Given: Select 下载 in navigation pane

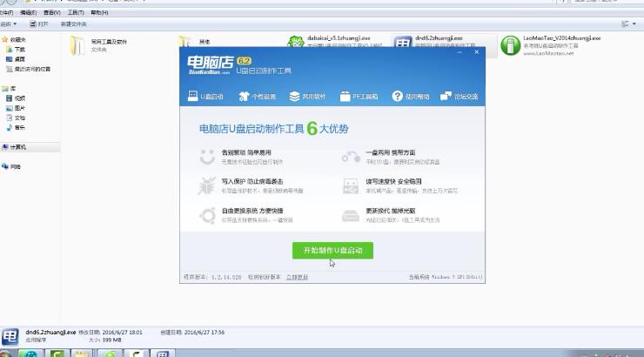Looking at the screenshot, I should [16, 50].
